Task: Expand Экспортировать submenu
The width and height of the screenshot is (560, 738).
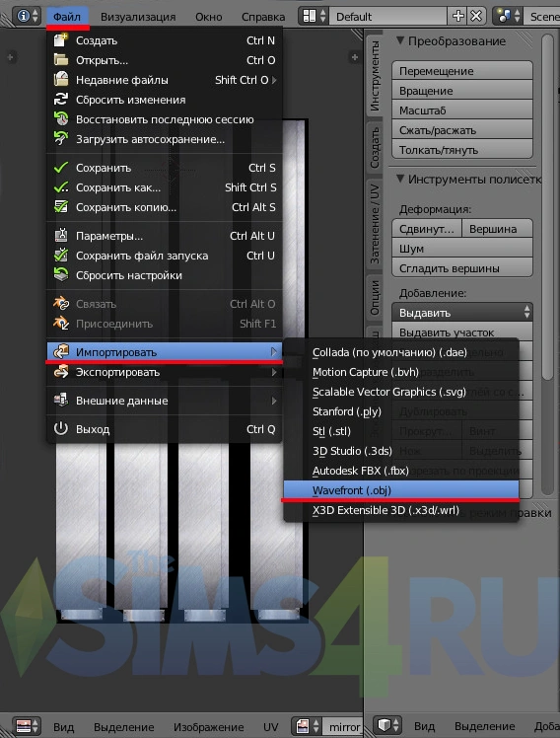Action: coord(165,372)
